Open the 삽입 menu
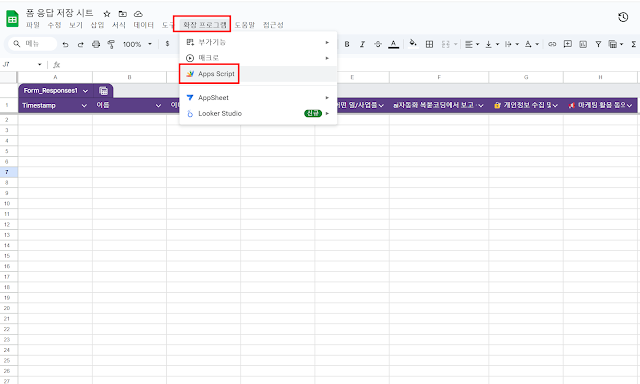The image size is (640, 384). pos(97,25)
